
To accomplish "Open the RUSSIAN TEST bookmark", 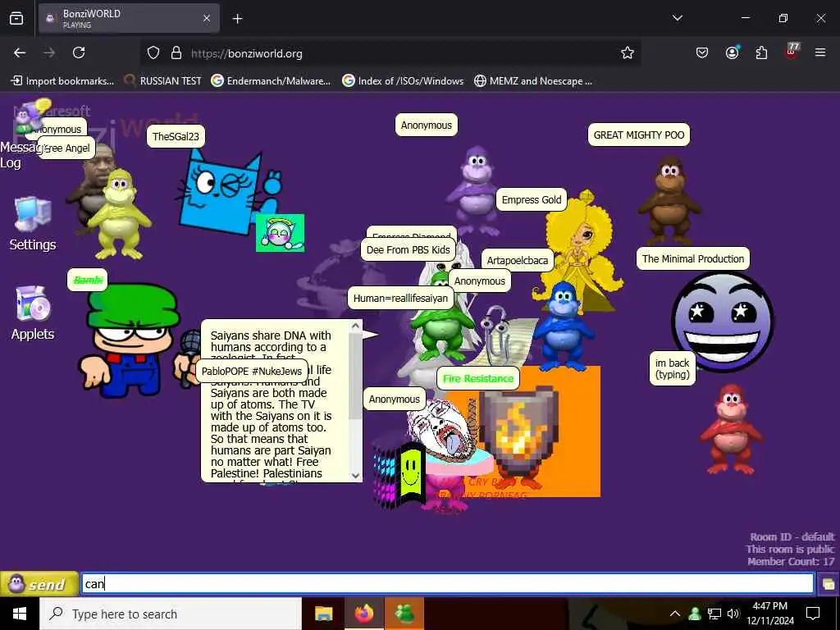I will [163, 81].
